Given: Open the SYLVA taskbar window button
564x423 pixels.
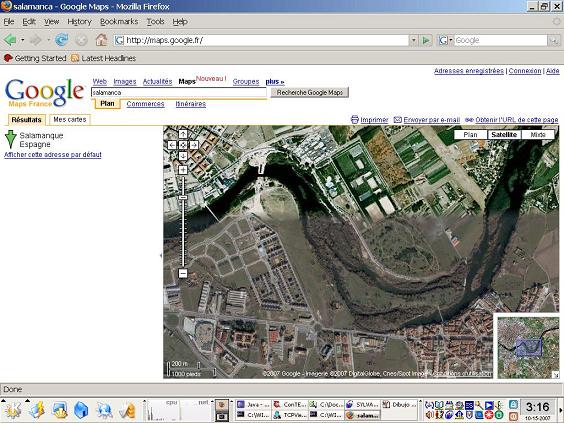Looking at the screenshot, I should 362,405.
